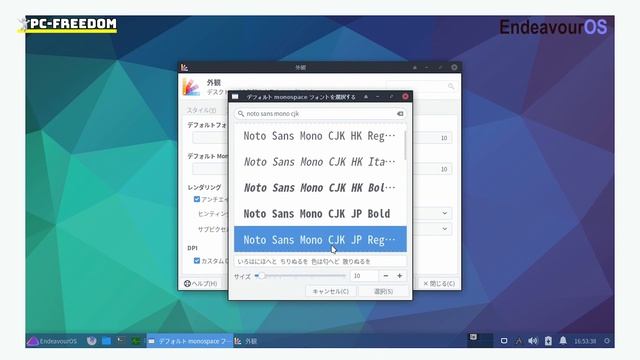The height and width of the screenshot is (360, 640).
Task: Click the font size slider handle
Action: point(262,276)
